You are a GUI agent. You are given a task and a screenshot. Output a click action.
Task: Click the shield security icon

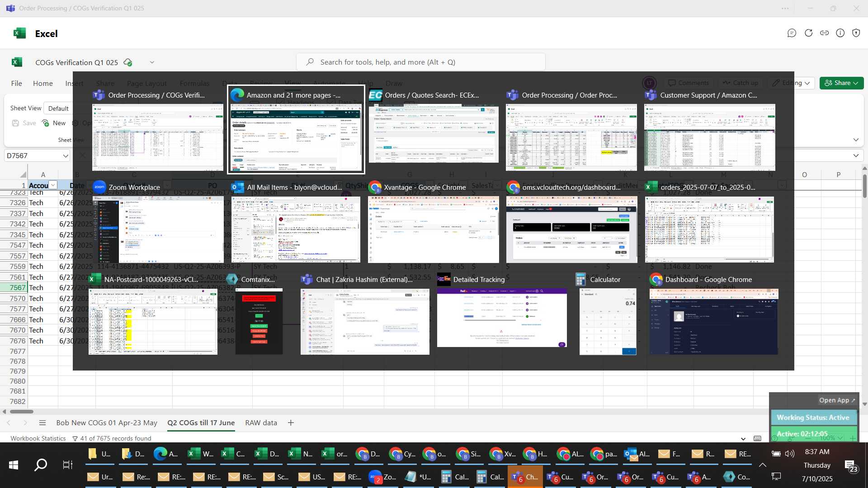[x=856, y=33]
